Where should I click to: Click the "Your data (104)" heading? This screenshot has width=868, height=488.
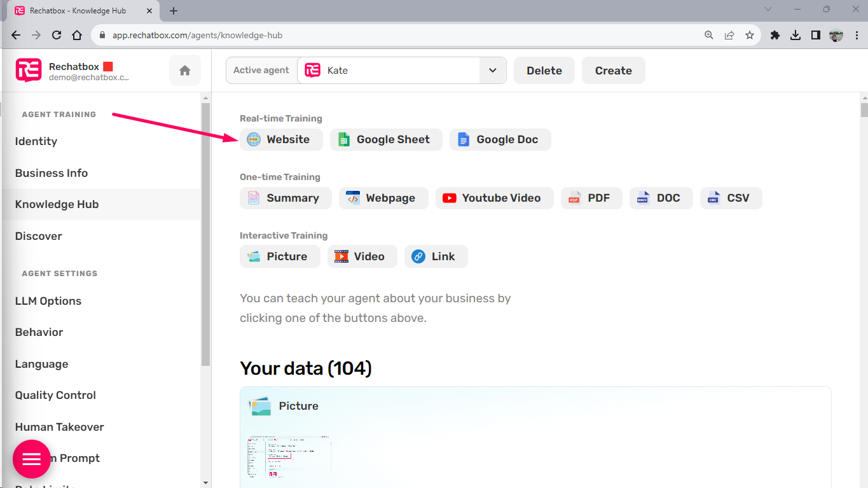click(x=306, y=368)
